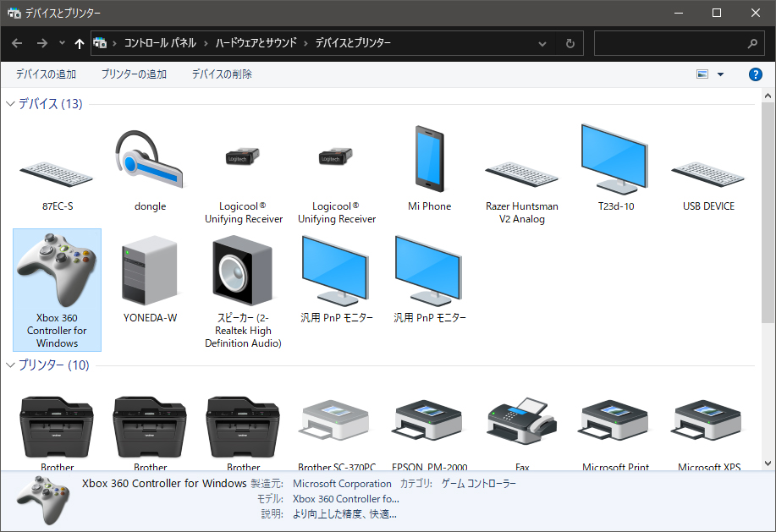The height and width of the screenshot is (532, 776).
Task: Open the help button with question mark
Action: (755, 74)
